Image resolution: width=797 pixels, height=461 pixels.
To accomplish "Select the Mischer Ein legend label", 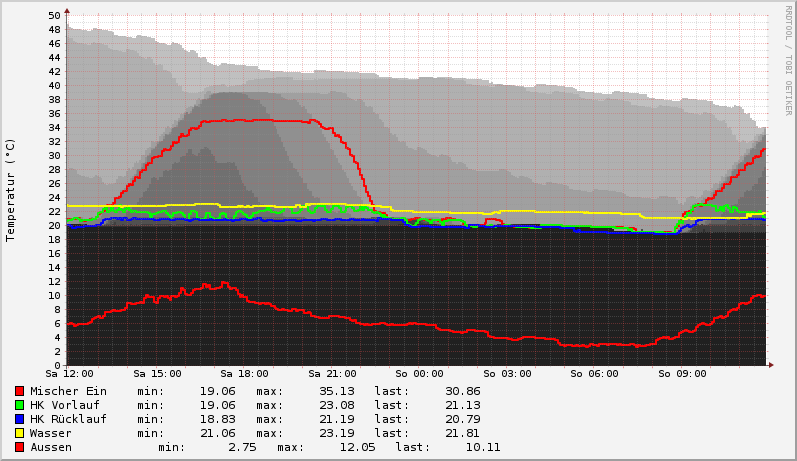I will pos(68,391).
